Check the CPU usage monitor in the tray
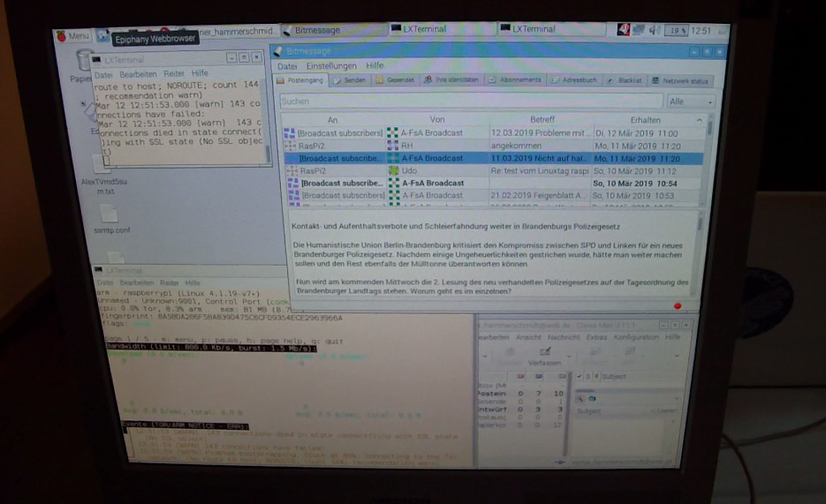 click(x=676, y=31)
